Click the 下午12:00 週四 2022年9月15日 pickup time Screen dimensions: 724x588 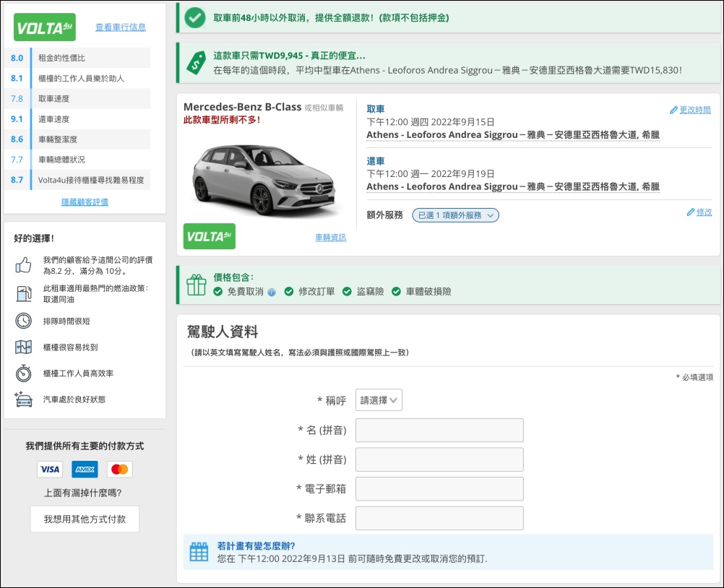(x=431, y=122)
